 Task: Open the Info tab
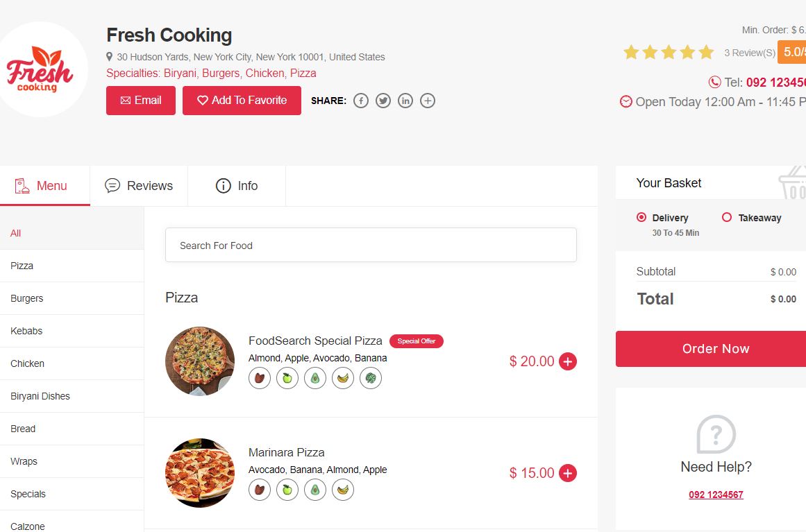tap(237, 186)
